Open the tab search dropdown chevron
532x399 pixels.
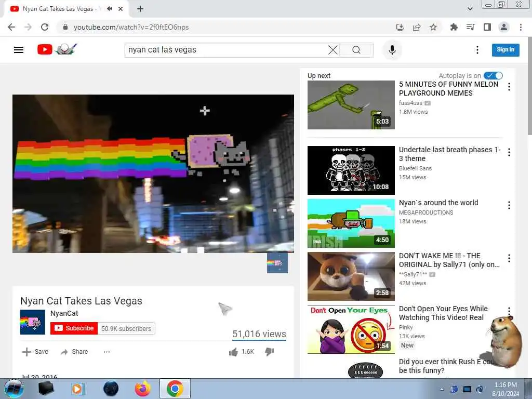pos(470,9)
